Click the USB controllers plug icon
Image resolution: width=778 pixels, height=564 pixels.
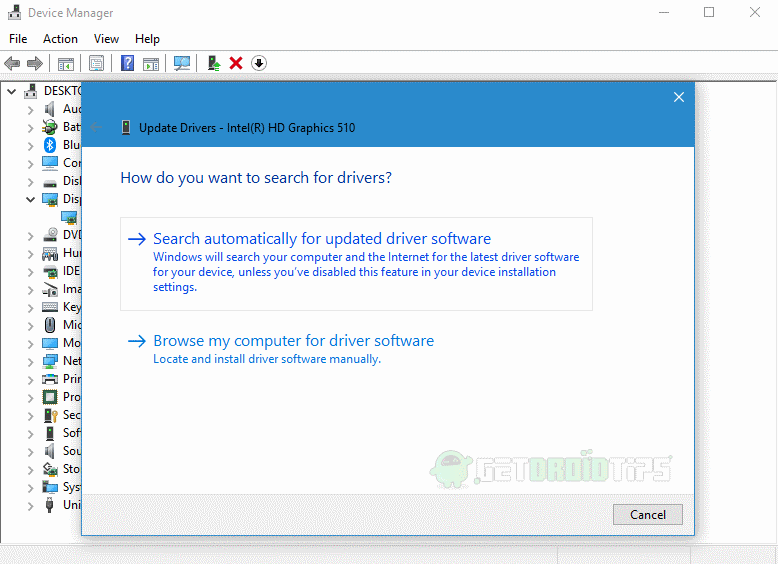pos(49,505)
